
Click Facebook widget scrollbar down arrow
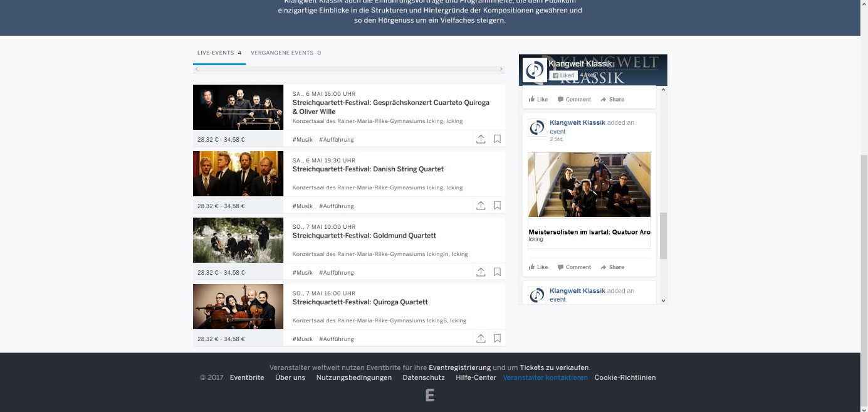[x=664, y=301]
